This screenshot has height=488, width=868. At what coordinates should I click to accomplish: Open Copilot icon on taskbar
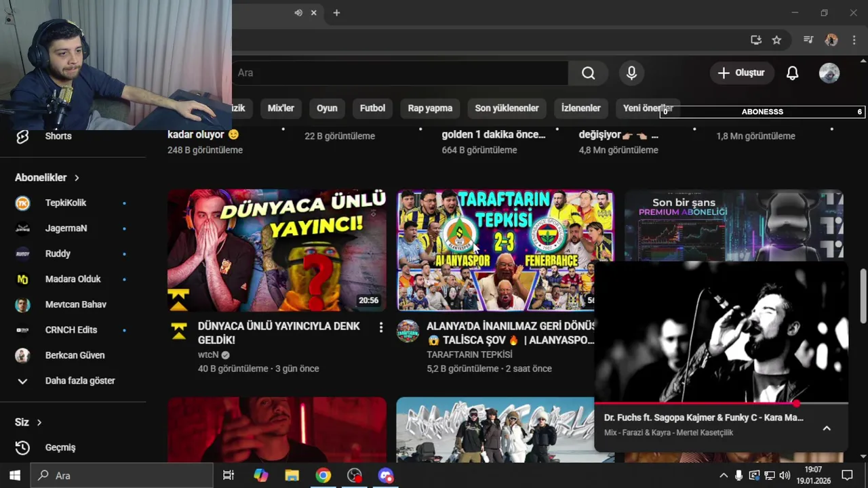[260, 476]
